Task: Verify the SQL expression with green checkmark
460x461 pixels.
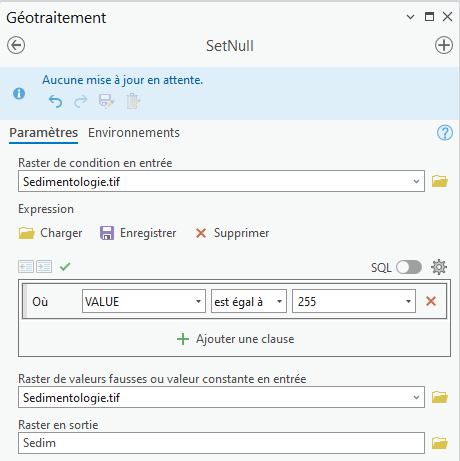Action: 65,267
